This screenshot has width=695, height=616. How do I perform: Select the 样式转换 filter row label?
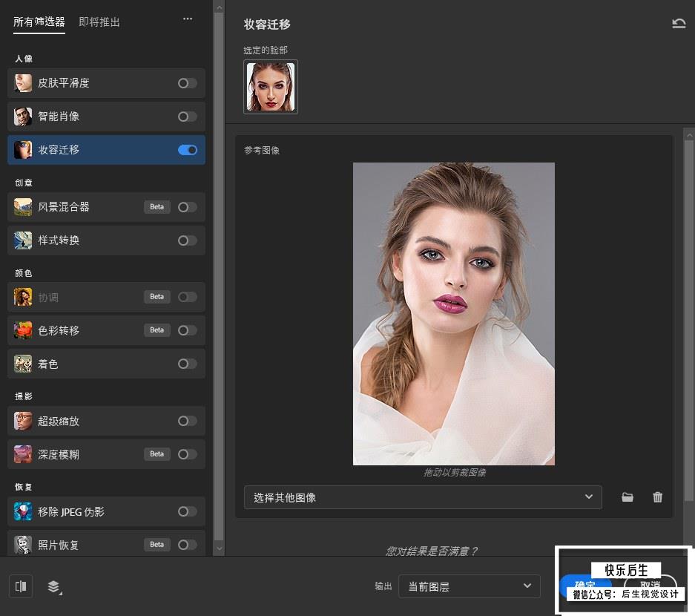click(x=59, y=240)
